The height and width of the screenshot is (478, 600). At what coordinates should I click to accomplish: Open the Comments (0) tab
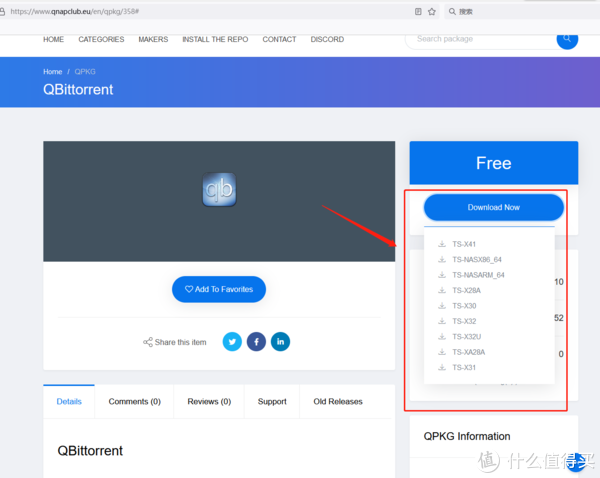[134, 401]
